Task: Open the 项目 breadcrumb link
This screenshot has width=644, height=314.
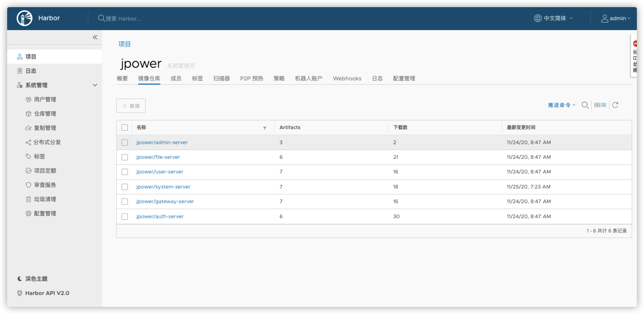Action: [x=124, y=44]
